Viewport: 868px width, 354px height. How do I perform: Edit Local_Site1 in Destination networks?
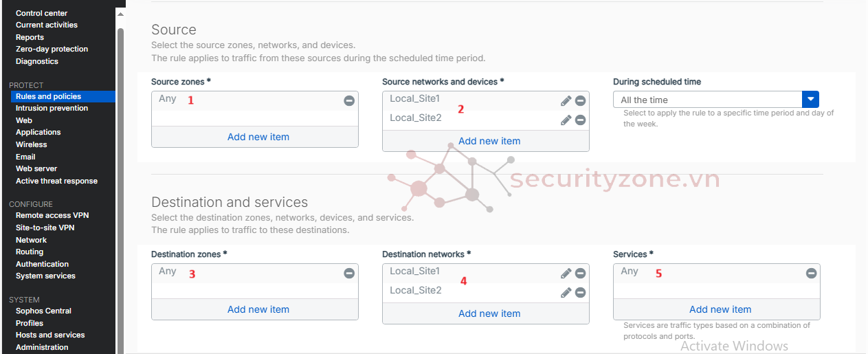click(566, 274)
